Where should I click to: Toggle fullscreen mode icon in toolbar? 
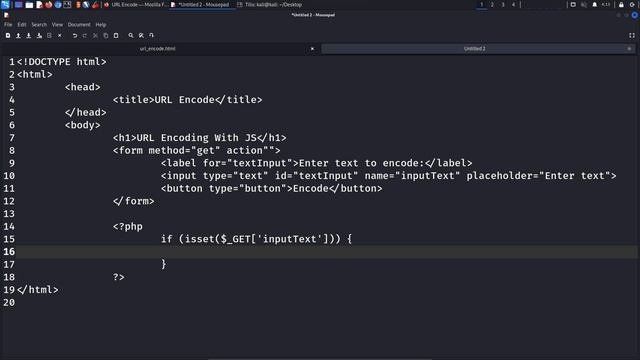coord(632,36)
